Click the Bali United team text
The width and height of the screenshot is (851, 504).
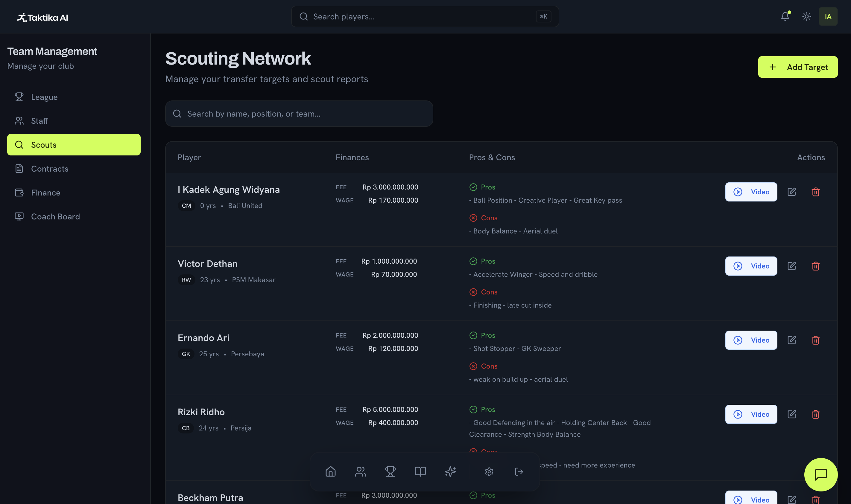pos(245,205)
